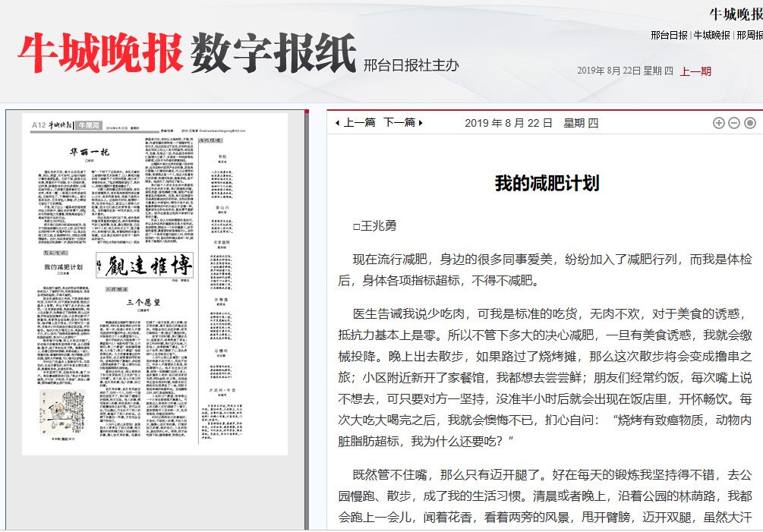Click the gray header date beside 上一期
Viewport: 763px width, 532px height.
pos(626,71)
